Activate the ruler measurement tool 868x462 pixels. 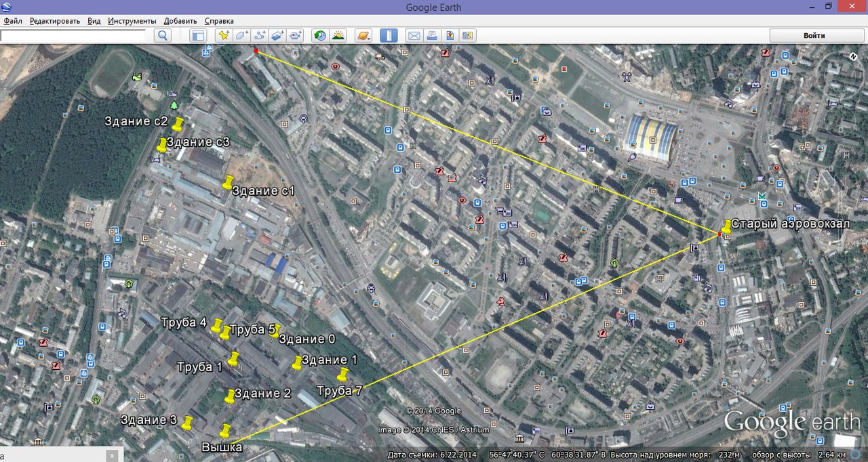[388, 36]
